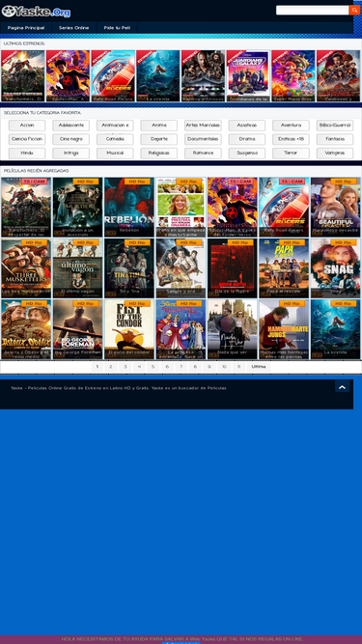This screenshot has width=362, height=644.
Task: Jump to the Ultima page
Action: [x=259, y=367]
